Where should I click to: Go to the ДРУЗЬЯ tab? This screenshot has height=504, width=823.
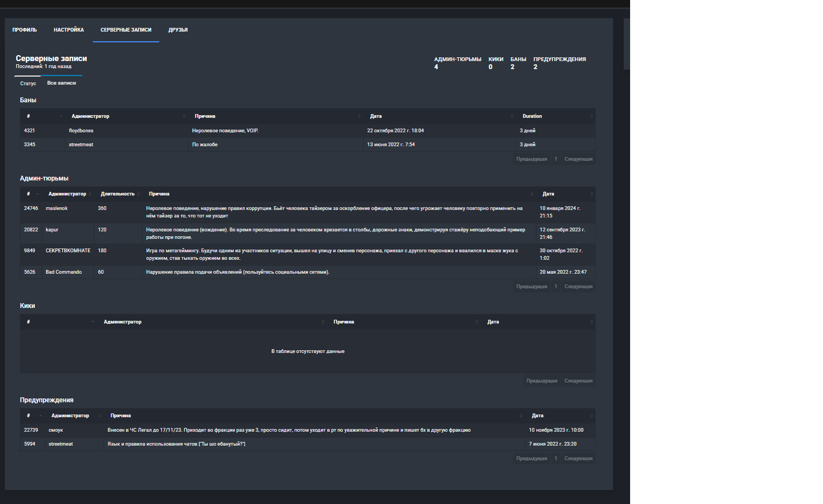(x=178, y=30)
